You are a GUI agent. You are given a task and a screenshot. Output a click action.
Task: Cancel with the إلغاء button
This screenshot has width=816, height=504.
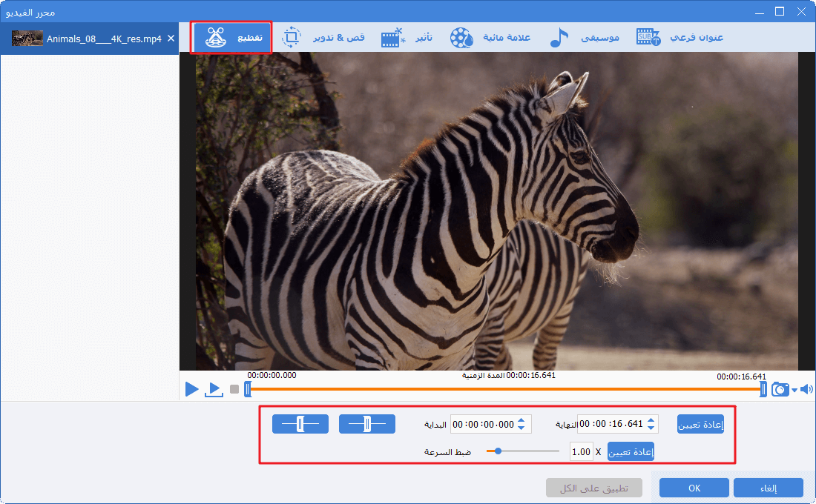(x=769, y=488)
